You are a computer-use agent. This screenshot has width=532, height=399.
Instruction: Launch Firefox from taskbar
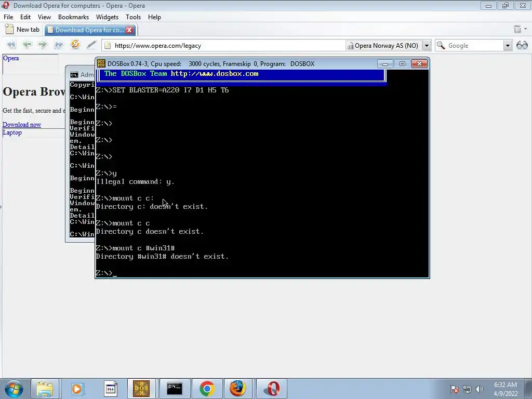pos(238,389)
